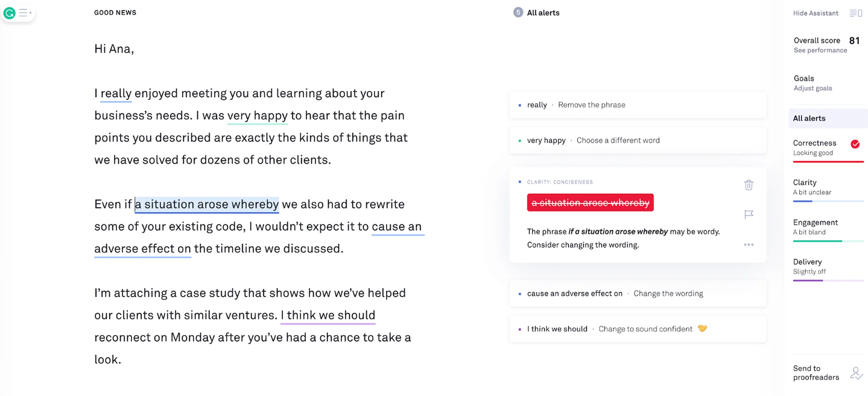Open the three-dot options on the conciseness card
Image resolution: width=868 pixels, height=396 pixels.
(x=749, y=244)
